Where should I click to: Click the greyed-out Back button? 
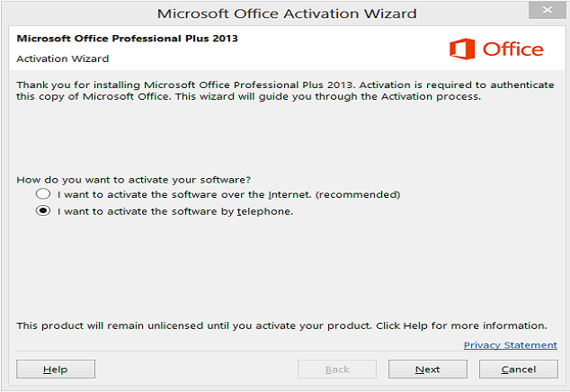337,370
